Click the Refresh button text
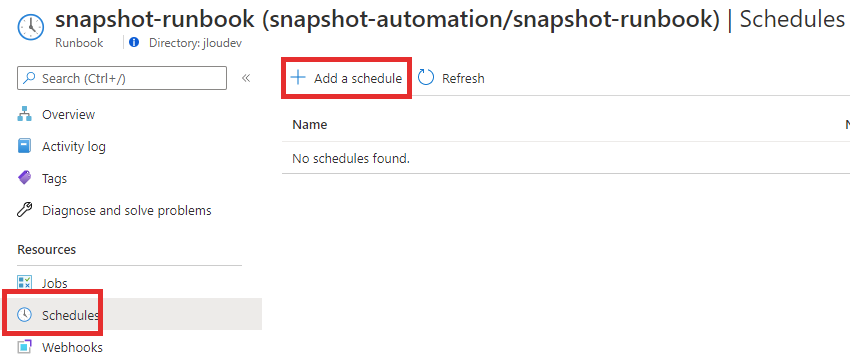The height and width of the screenshot is (360, 850). click(463, 79)
